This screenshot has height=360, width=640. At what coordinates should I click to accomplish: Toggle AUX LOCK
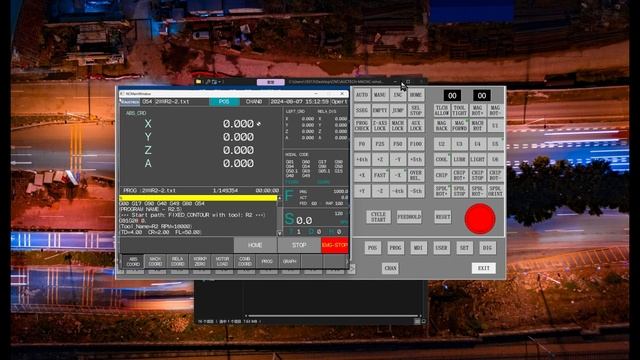416,125
